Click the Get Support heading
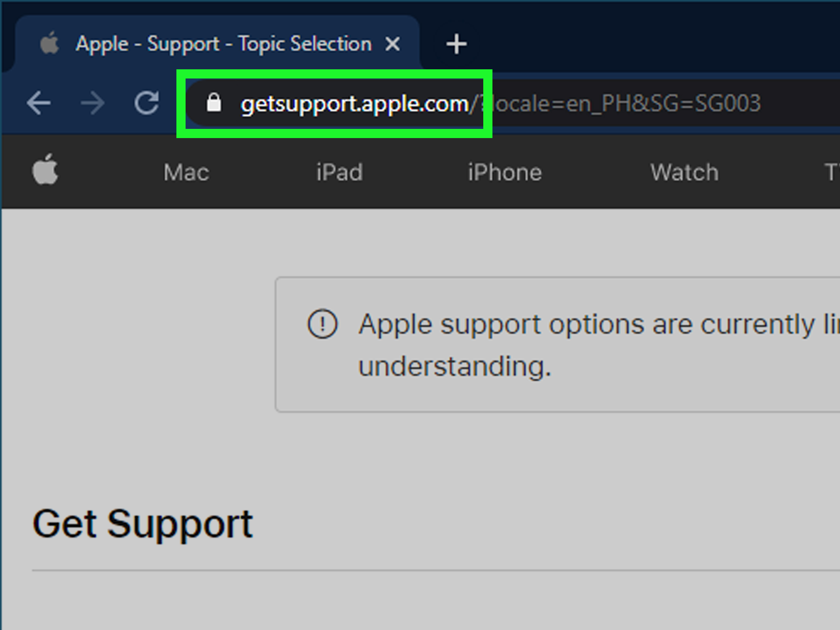Image resolution: width=840 pixels, height=630 pixels. (x=142, y=524)
